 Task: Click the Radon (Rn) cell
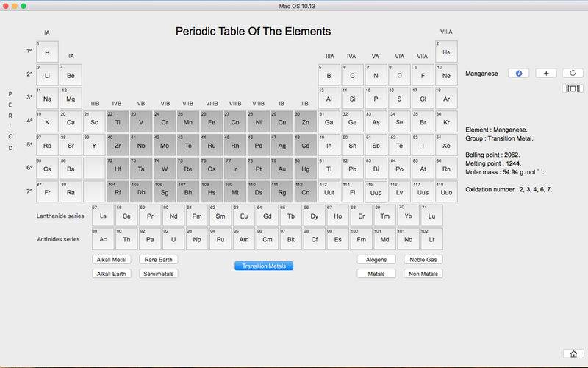click(446, 169)
